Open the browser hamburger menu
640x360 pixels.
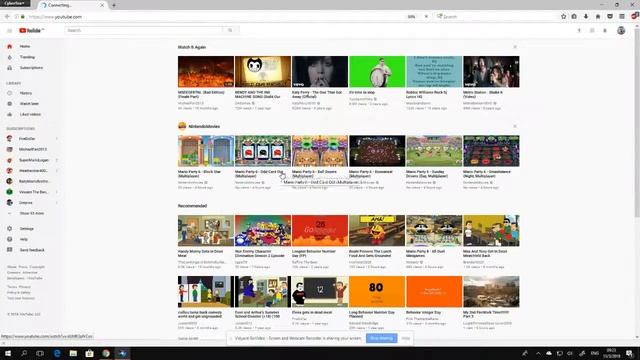(622, 17)
